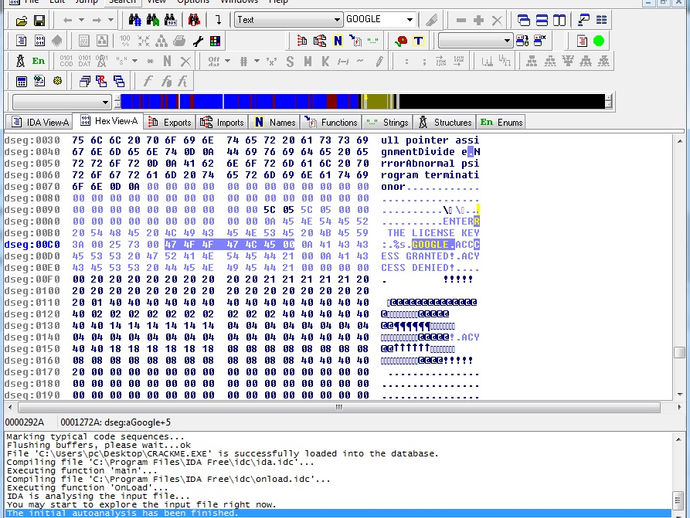Select the Hex View-A tab
The width and height of the screenshot is (690, 518).
108,121
